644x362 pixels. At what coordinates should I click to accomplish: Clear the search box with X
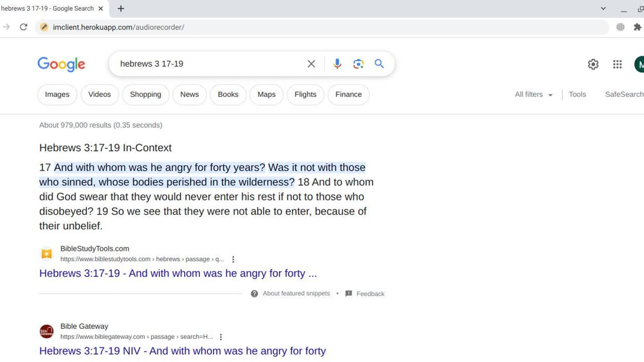point(311,64)
